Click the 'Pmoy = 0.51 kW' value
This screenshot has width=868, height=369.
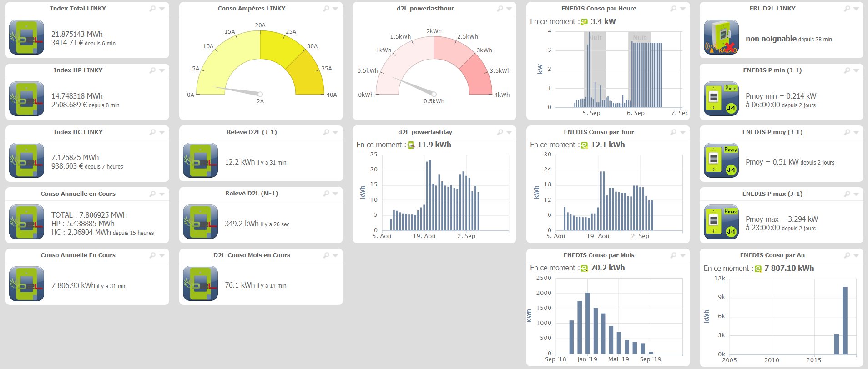[x=772, y=162]
